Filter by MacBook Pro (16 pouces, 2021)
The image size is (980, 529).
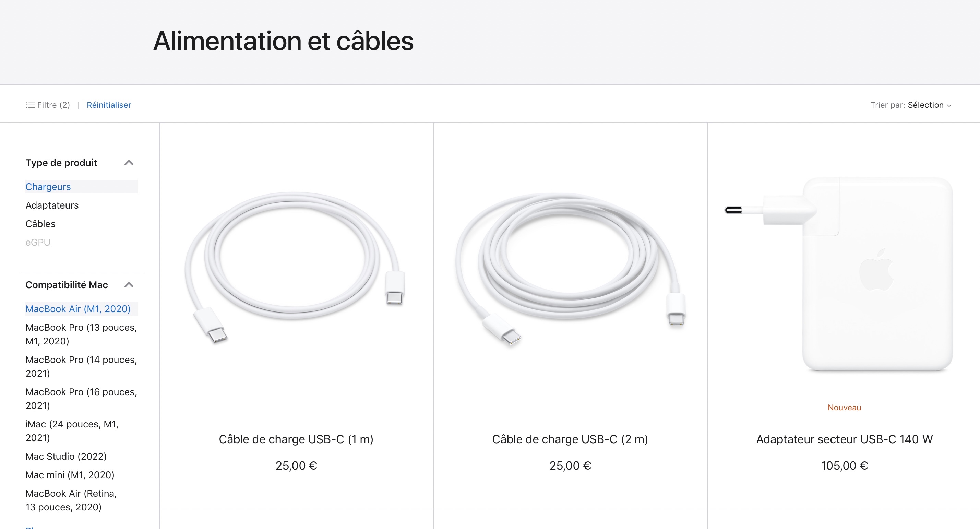81,399
